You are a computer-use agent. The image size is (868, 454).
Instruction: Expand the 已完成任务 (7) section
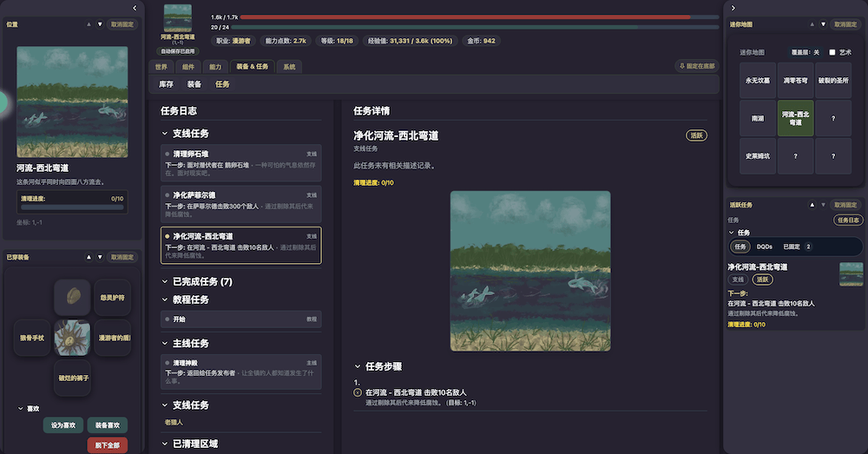tap(166, 282)
